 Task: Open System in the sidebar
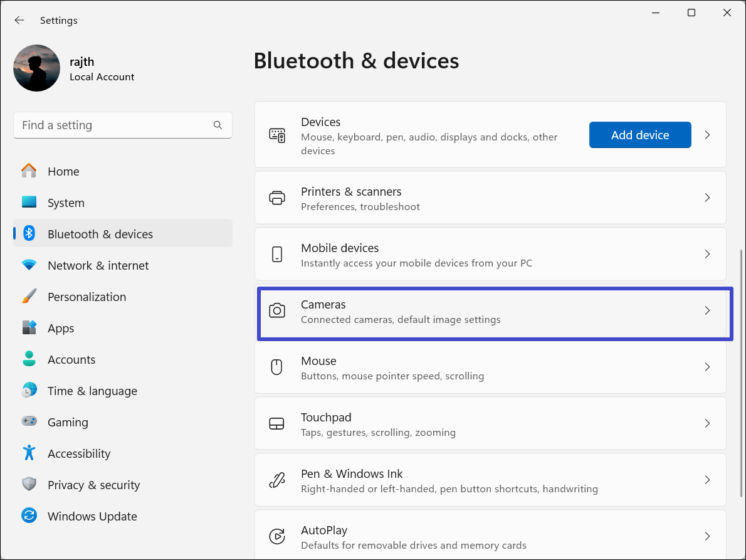click(x=66, y=203)
